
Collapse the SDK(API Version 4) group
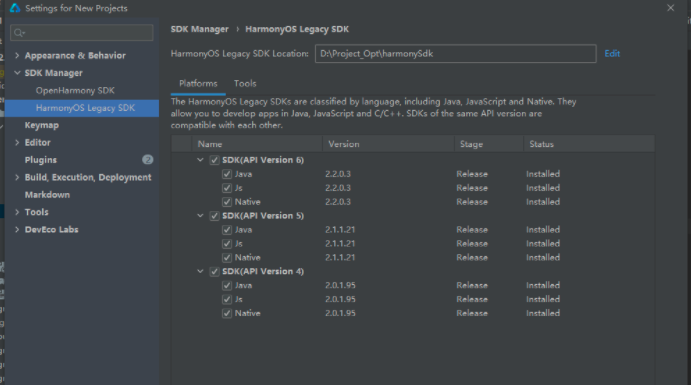[200, 271]
